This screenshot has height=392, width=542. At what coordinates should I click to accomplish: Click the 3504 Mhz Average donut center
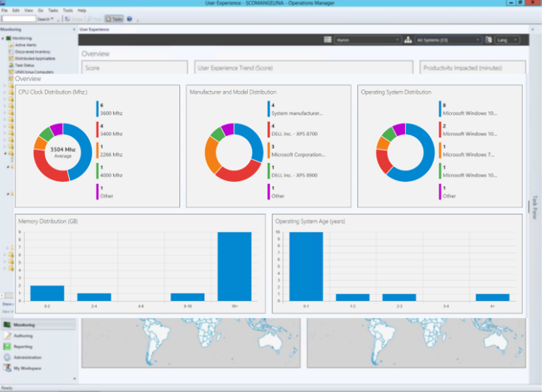click(63, 152)
